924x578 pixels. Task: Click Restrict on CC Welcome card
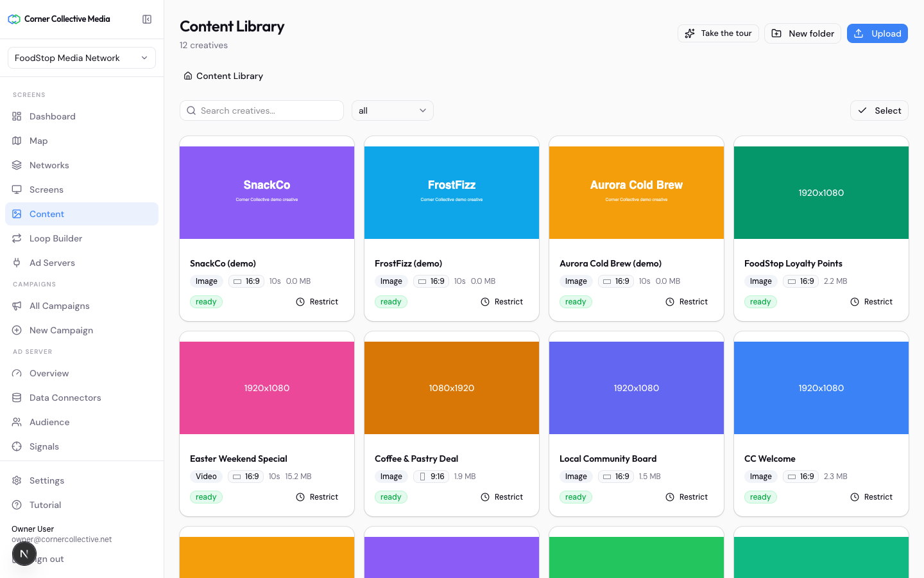[x=871, y=497]
